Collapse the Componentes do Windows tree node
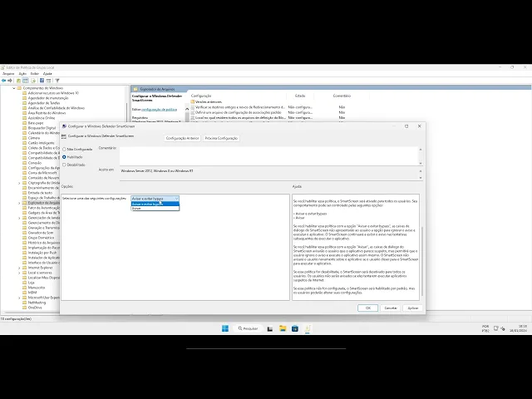Screen dimensions: 532x399 (14, 88)
